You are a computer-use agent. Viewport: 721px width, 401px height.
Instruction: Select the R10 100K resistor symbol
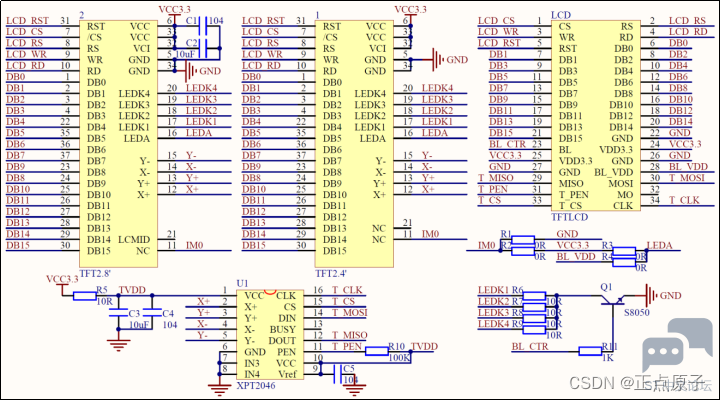coord(377,352)
